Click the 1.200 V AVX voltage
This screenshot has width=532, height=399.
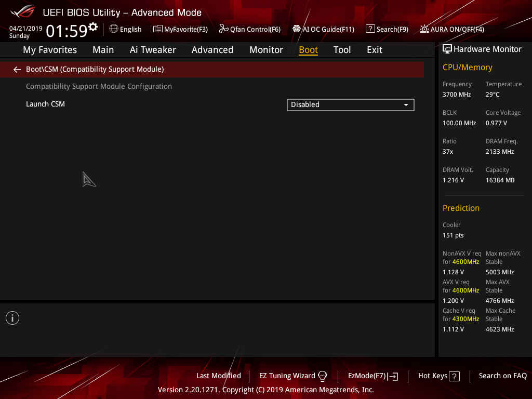coord(453,301)
